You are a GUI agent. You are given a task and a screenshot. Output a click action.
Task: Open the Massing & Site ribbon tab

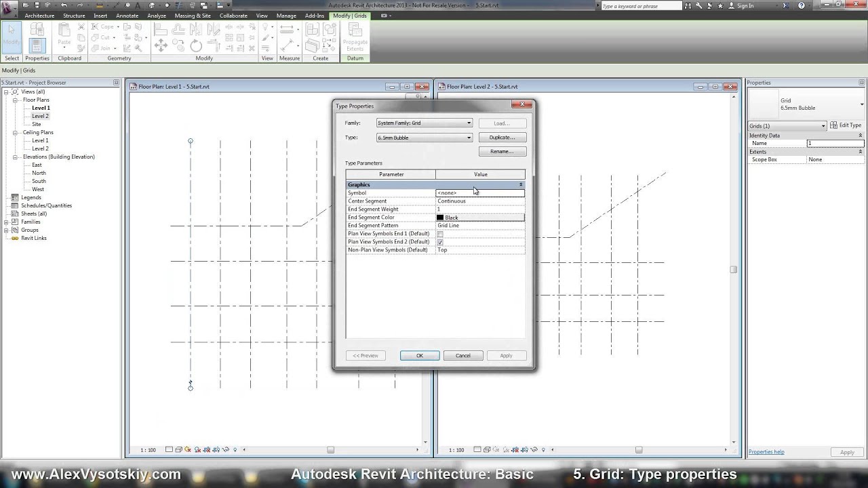[x=193, y=16]
